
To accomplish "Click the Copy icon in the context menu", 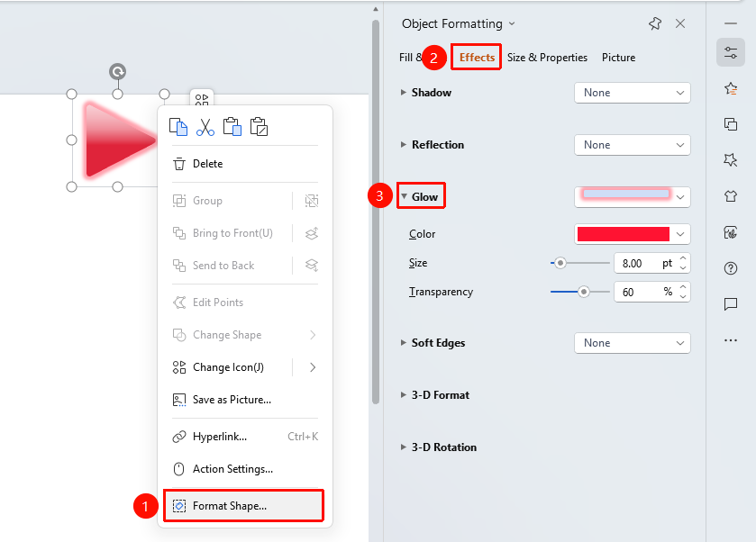I will (178, 127).
